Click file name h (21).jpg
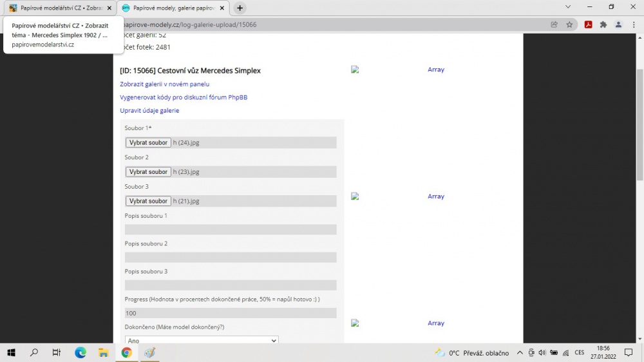Image resolution: width=644 pixels, height=362 pixels. tap(186, 201)
